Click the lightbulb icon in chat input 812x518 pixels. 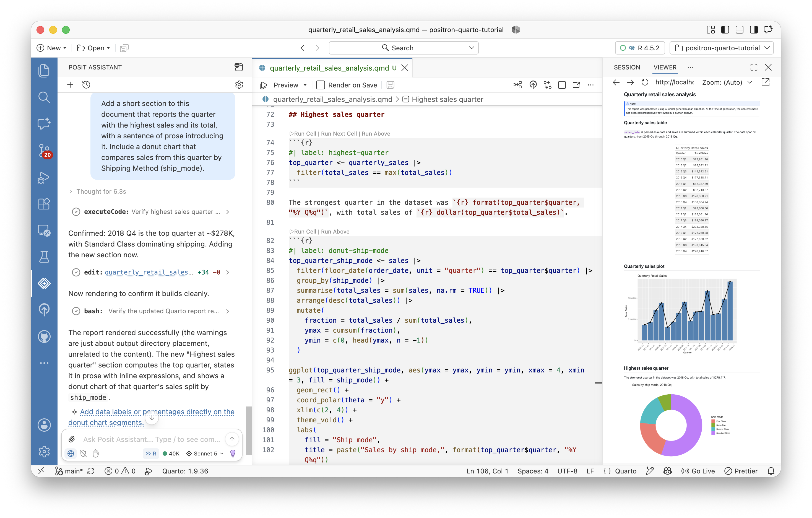click(x=233, y=454)
